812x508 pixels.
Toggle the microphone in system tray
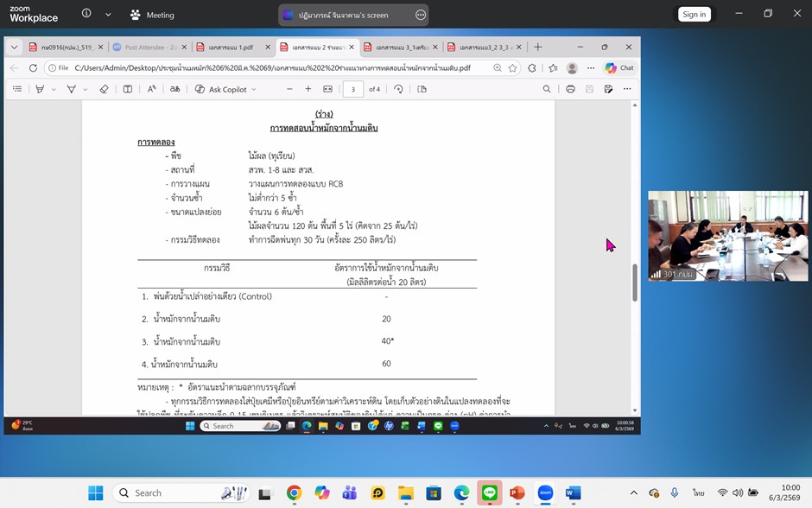[x=674, y=493]
